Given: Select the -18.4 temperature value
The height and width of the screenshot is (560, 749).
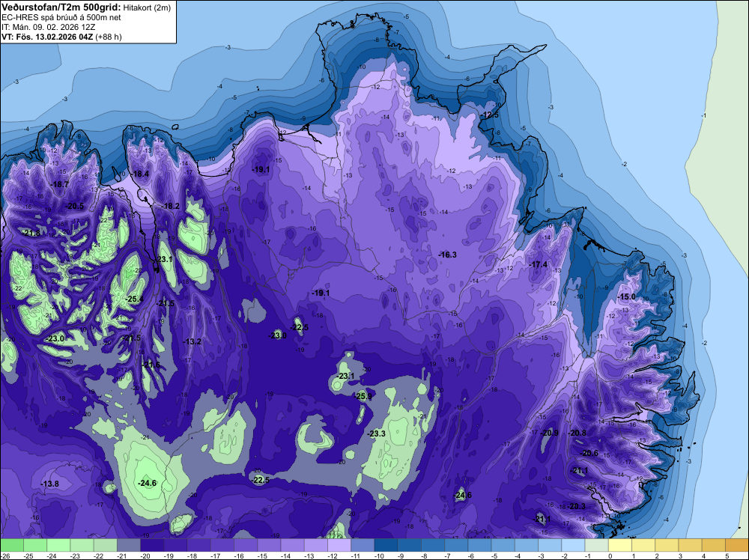Looking at the screenshot, I should tap(141, 174).
